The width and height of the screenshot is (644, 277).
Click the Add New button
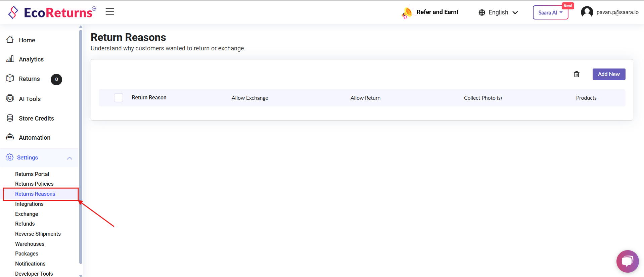coord(608,74)
